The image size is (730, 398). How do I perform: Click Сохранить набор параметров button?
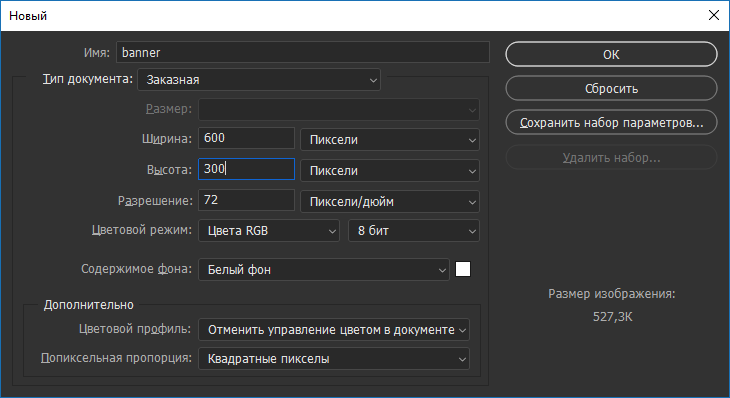tap(611, 122)
